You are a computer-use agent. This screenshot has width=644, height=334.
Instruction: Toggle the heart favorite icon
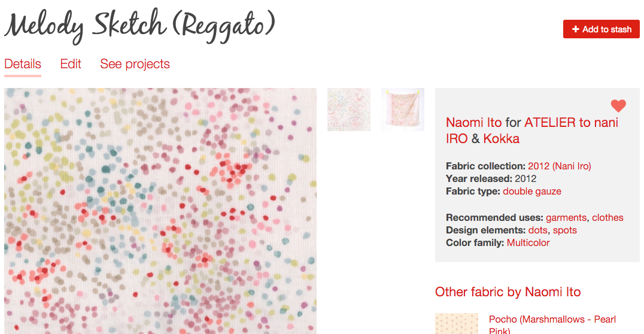[x=618, y=105]
